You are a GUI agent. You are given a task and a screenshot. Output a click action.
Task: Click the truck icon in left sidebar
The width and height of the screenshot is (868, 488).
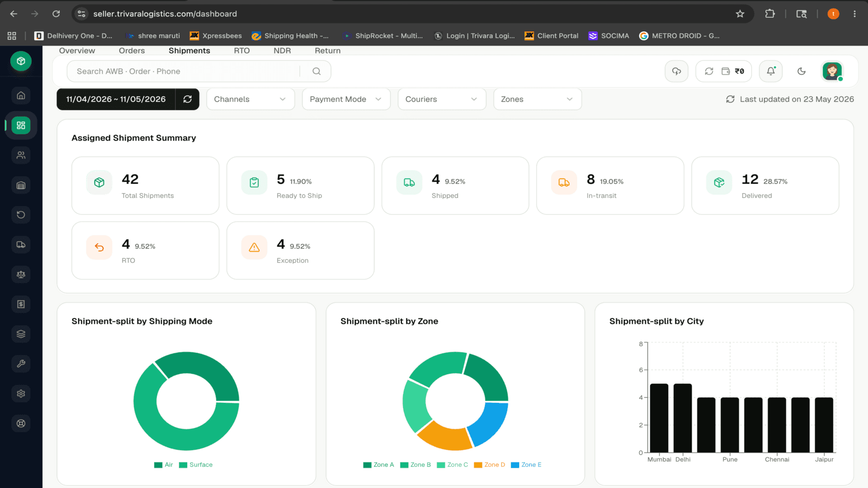pos(21,245)
